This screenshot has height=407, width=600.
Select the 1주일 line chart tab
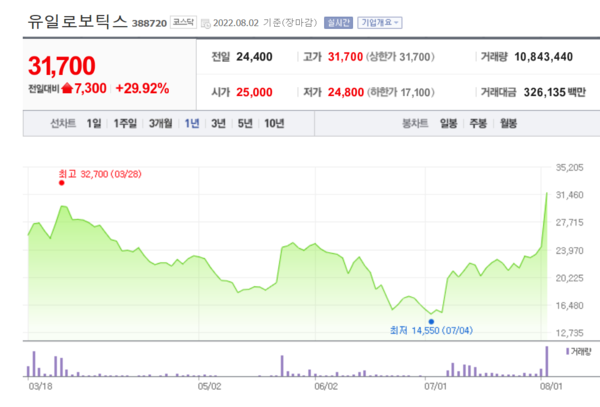pos(125,124)
